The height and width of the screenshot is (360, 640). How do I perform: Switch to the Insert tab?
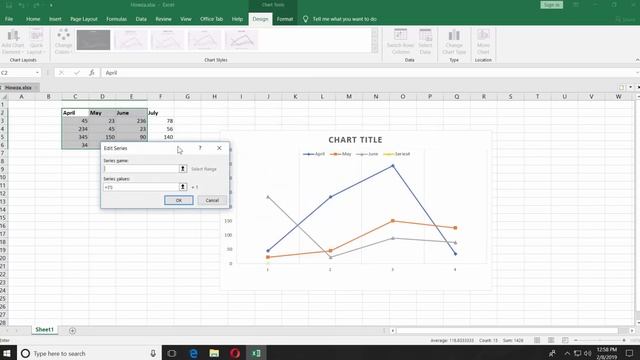coord(55,19)
